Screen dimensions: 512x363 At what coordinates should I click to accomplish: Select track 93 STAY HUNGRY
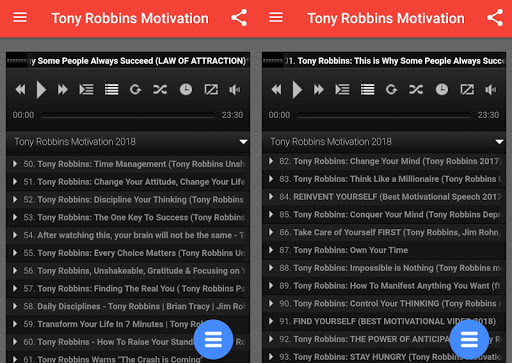click(x=384, y=356)
